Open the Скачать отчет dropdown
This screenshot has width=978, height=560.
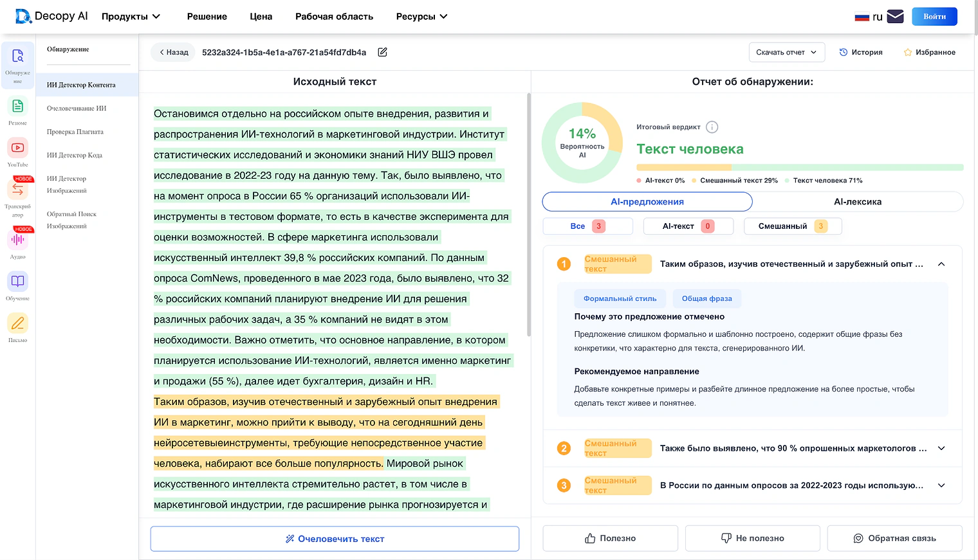click(x=787, y=52)
